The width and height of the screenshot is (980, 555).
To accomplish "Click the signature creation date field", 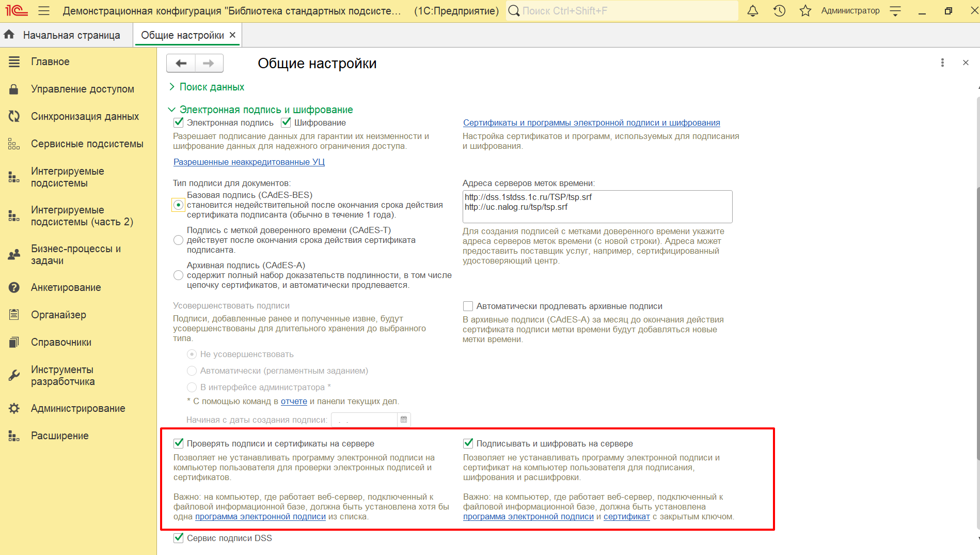I will pos(364,420).
